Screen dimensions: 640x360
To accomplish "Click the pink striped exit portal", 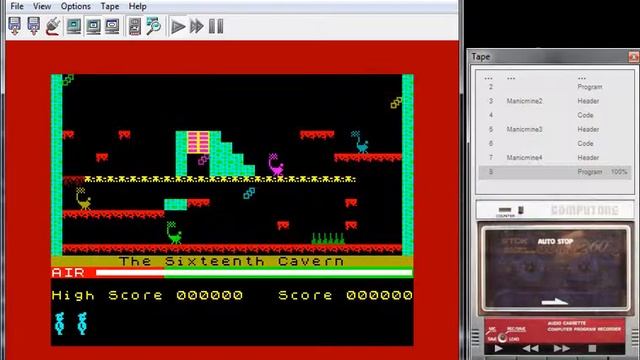I will click(198, 142).
